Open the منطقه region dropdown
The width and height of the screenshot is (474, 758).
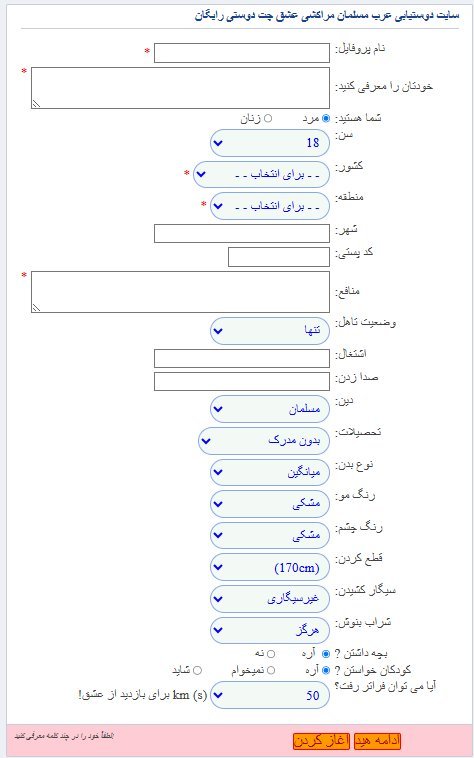point(270,206)
